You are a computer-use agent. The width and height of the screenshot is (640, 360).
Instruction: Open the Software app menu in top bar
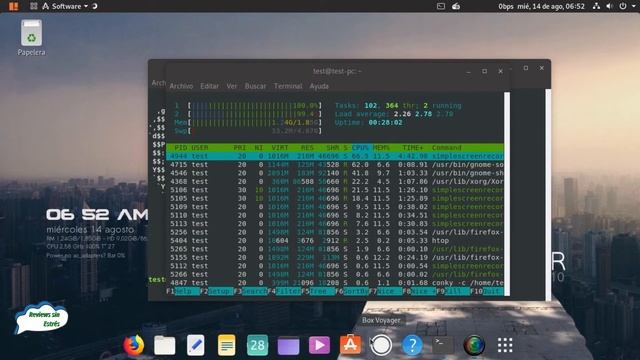click(x=65, y=6)
